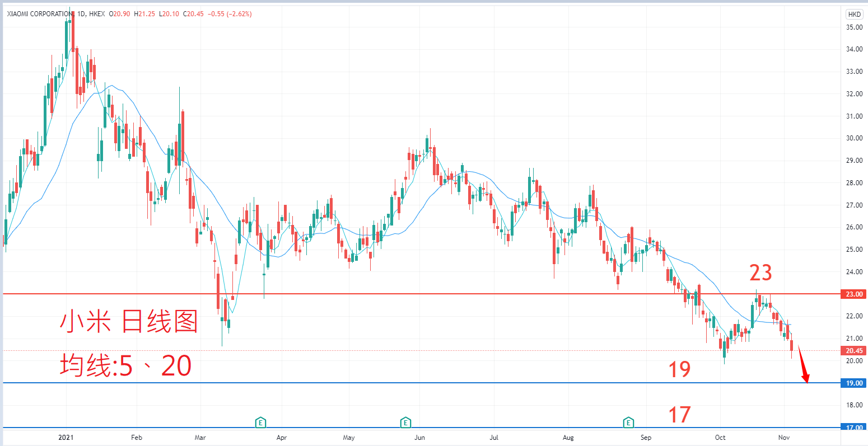Click 27.00 on the price scale
Screen dimensions: 868x446
[x=854, y=205]
